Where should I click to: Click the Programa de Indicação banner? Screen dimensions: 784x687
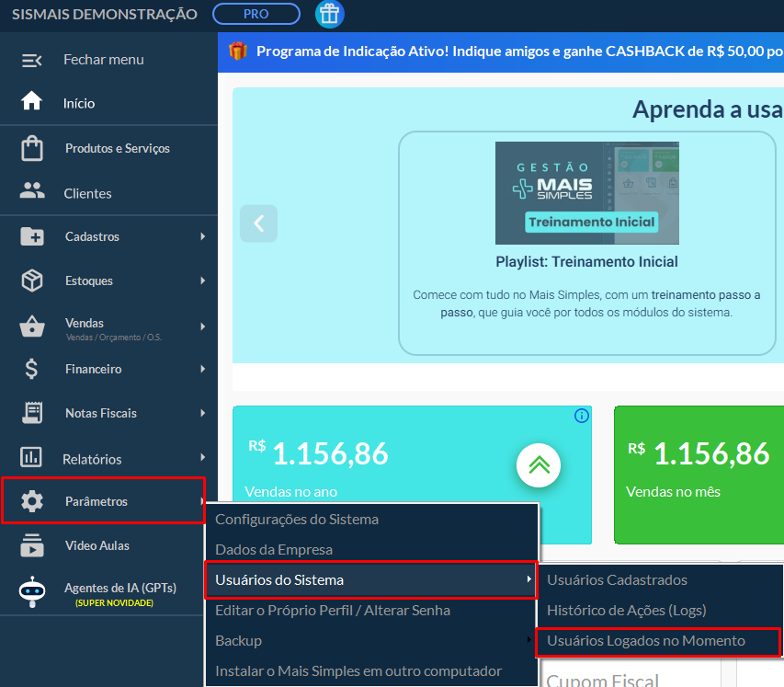pos(506,52)
